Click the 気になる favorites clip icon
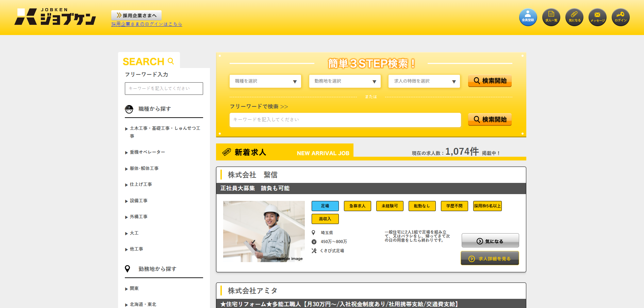 pyautogui.click(x=574, y=17)
